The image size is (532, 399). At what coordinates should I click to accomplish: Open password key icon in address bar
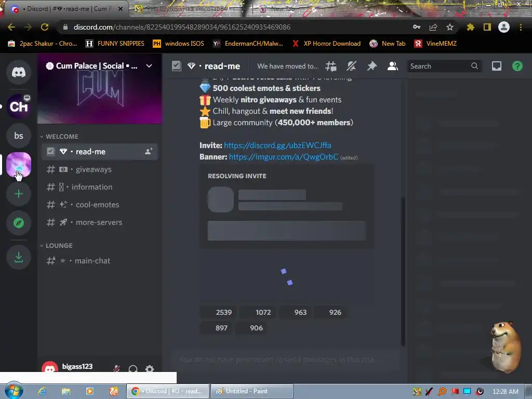tap(417, 27)
